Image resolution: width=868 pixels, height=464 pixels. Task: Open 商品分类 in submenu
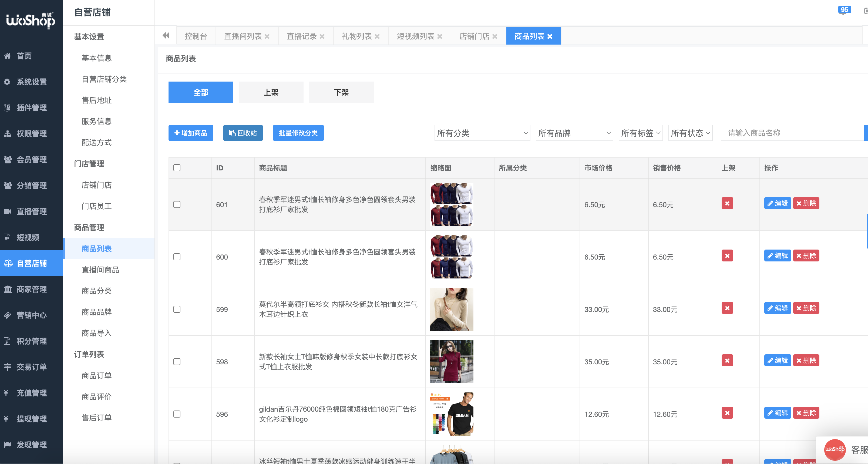(x=96, y=291)
